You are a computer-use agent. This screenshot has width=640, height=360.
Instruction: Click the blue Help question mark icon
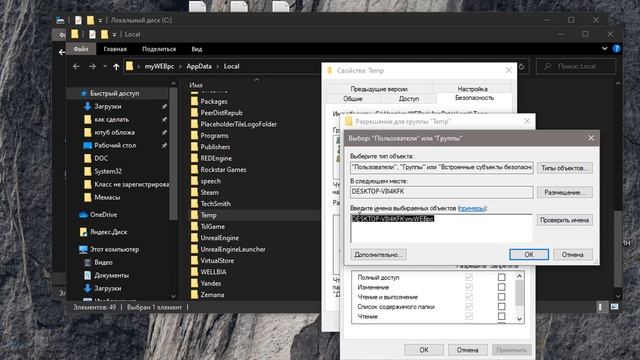click(616, 49)
